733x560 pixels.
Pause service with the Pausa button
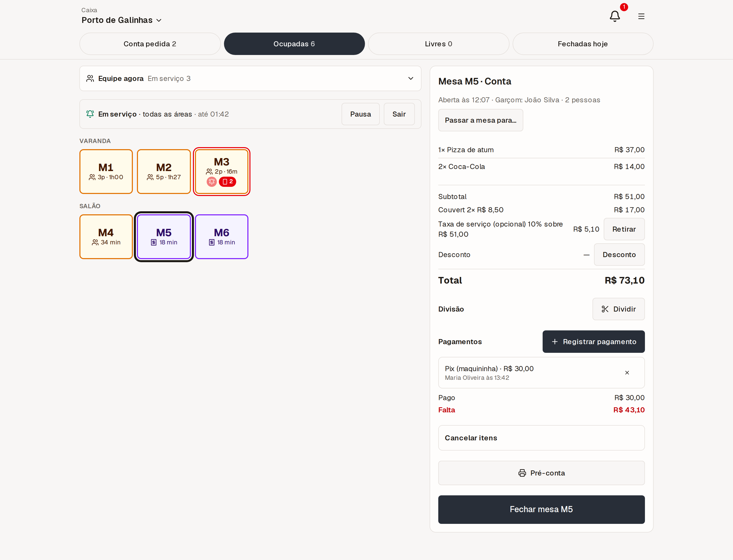pyautogui.click(x=360, y=114)
